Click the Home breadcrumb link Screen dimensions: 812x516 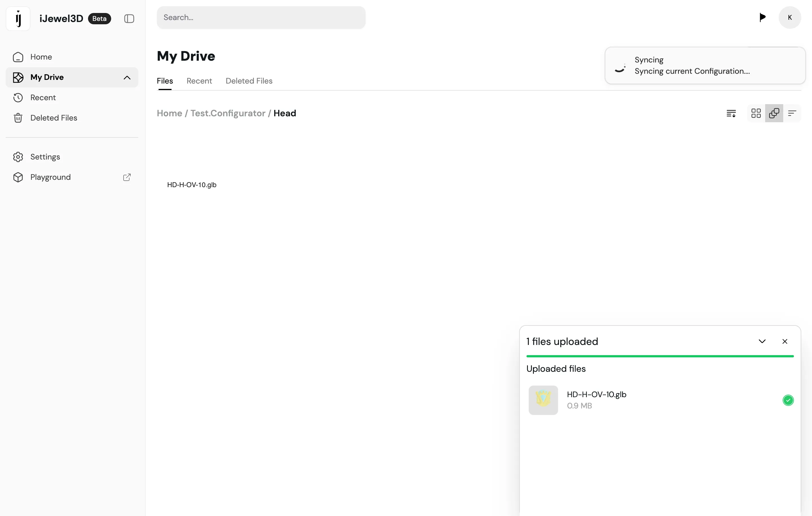[x=169, y=113]
